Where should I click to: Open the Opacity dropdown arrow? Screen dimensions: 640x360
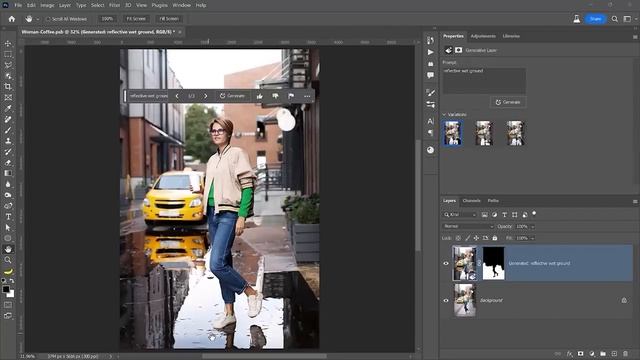[533, 227]
